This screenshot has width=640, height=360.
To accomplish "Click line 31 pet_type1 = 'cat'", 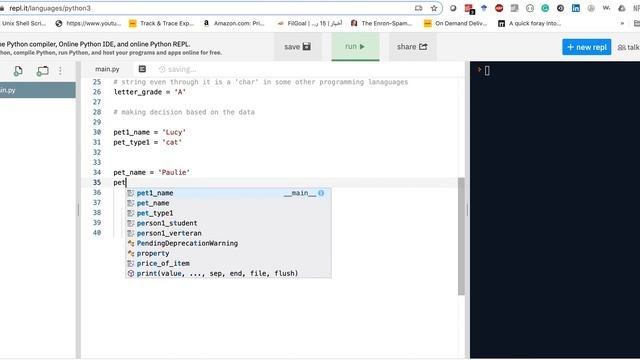I will (x=147, y=142).
